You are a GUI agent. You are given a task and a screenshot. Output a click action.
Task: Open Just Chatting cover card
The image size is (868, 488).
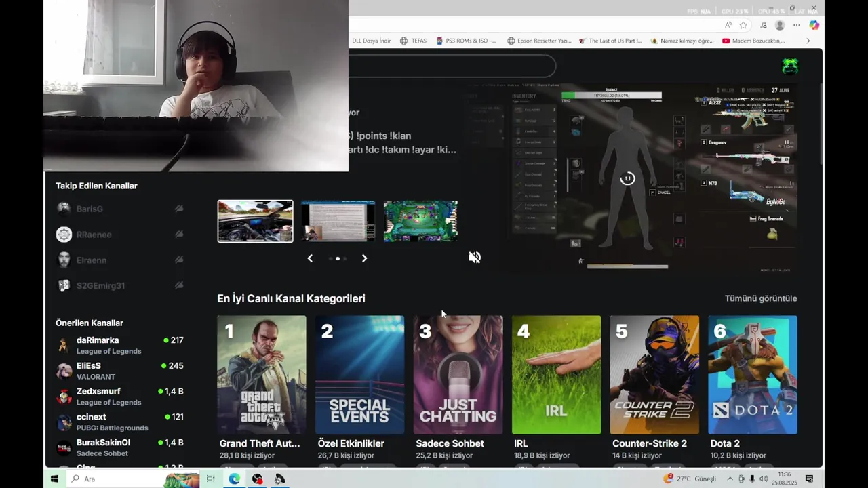[458, 375]
